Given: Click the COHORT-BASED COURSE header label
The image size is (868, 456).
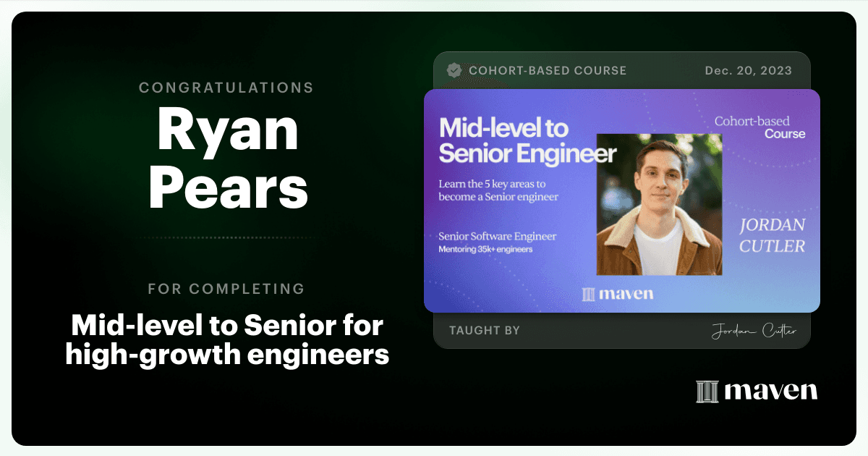Looking at the screenshot, I should [548, 70].
